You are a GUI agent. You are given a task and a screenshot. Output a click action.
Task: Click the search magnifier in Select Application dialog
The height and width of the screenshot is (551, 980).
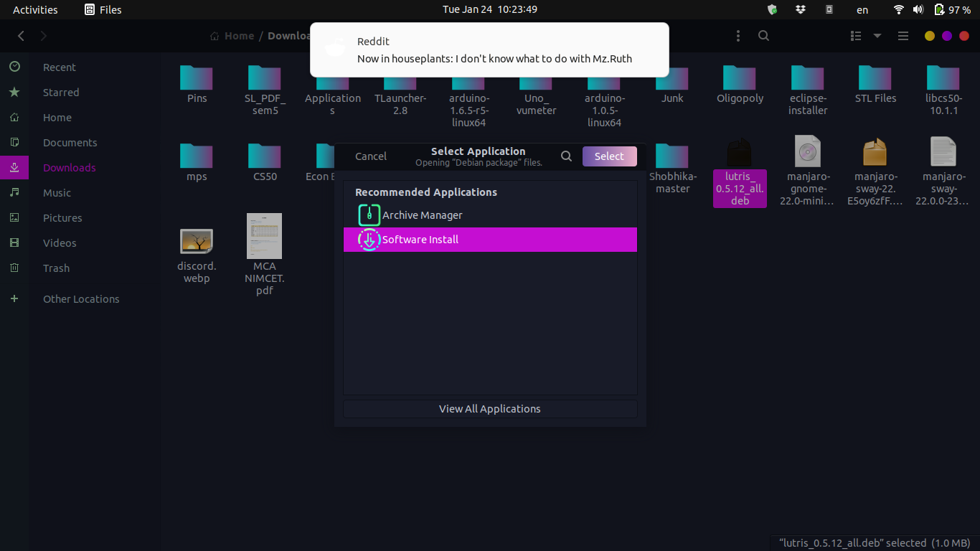(x=566, y=156)
